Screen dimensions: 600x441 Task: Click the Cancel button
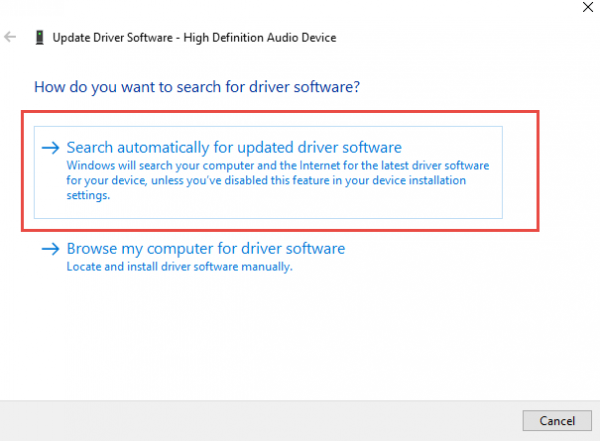[x=557, y=421]
